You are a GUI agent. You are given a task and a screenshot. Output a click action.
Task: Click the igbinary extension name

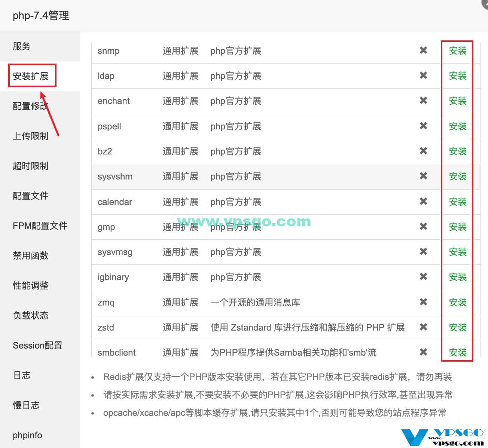click(113, 277)
